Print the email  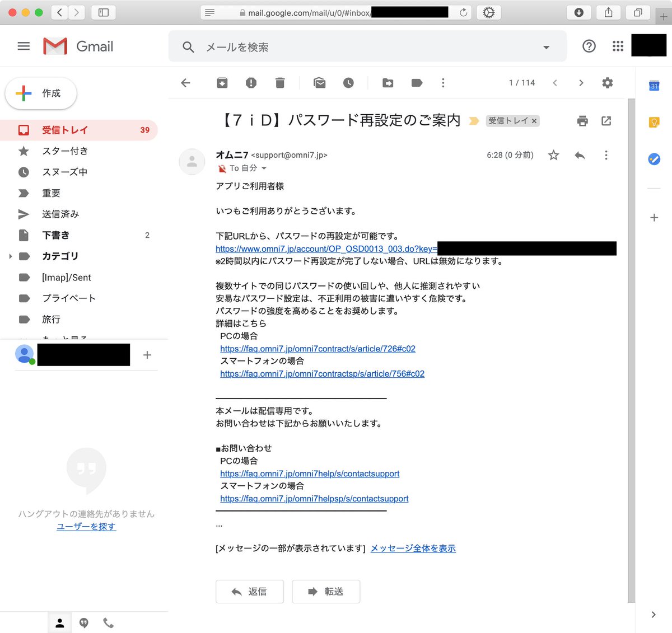click(582, 121)
